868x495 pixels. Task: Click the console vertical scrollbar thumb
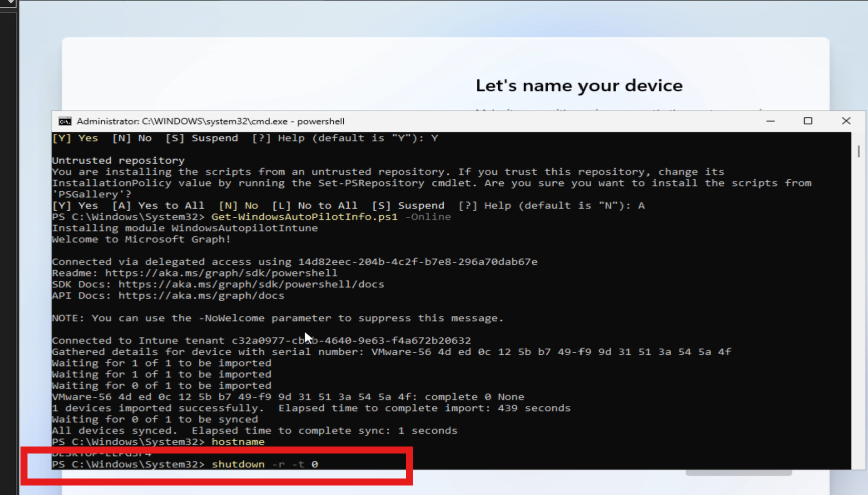pyautogui.click(x=858, y=151)
